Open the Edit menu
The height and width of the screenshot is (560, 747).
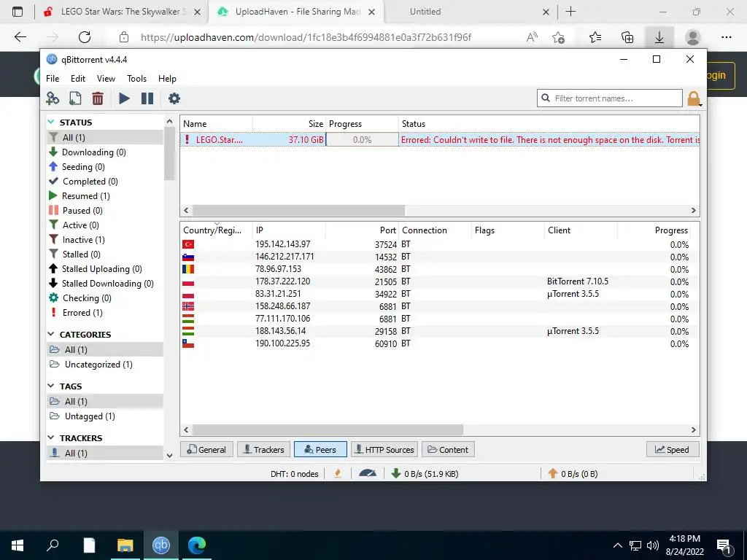pyautogui.click(x=77, y=79)
